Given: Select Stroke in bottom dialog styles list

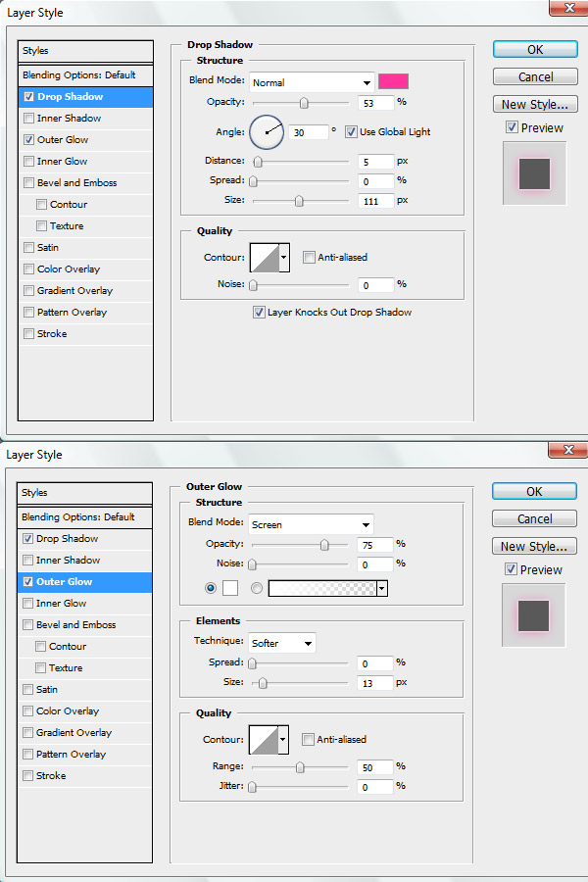Looking at the screenshot, I should [84, 776].
